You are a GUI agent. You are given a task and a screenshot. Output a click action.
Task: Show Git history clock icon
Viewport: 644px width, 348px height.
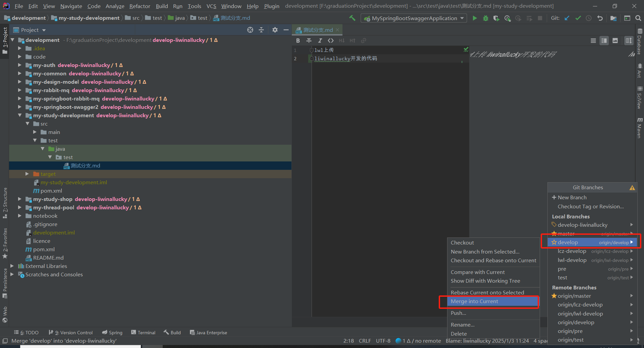coord(589,18)
